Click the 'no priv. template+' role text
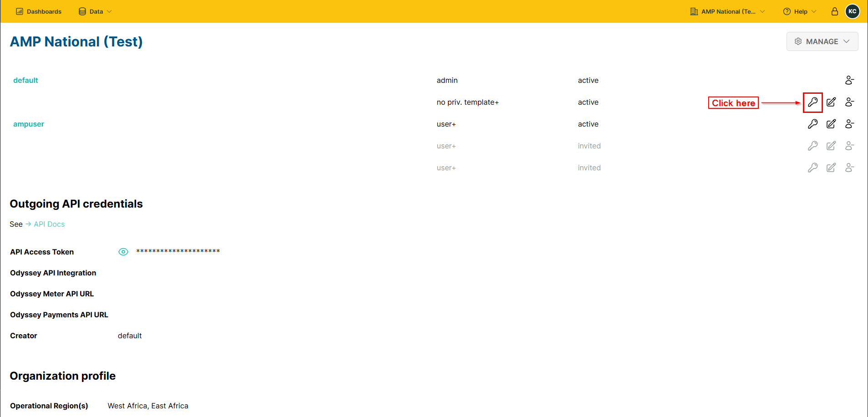The image size is (868, 417). [467, 102]
